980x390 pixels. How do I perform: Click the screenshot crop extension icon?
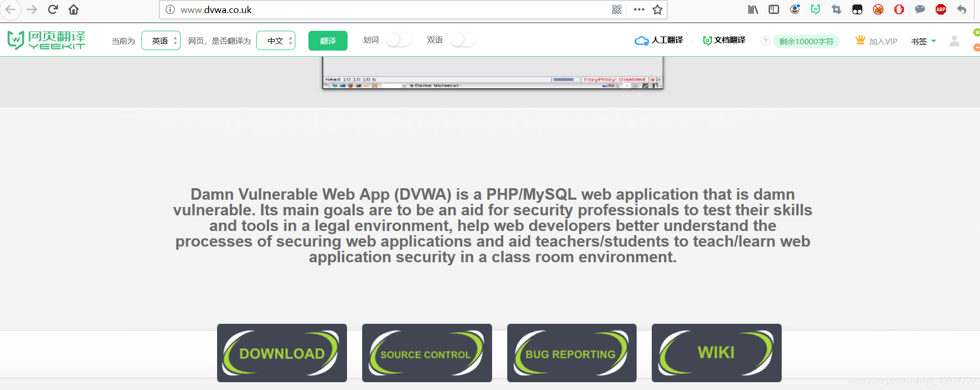click(x=836, y=9)
